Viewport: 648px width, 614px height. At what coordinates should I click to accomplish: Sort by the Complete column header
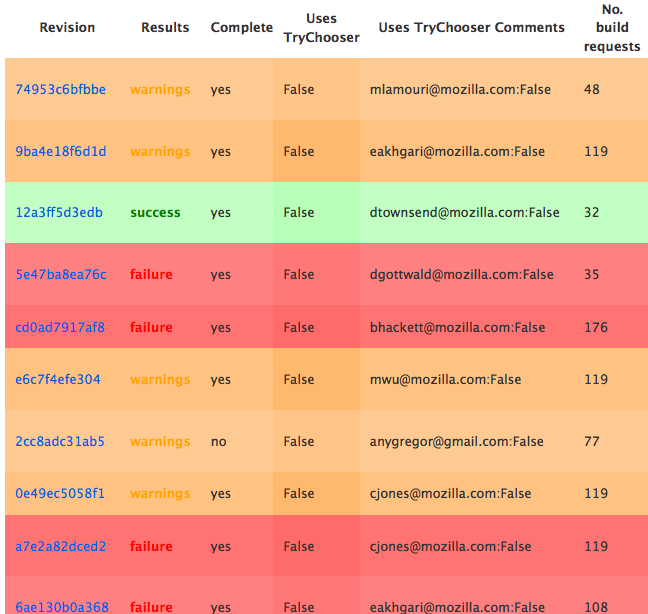[242, 27]
